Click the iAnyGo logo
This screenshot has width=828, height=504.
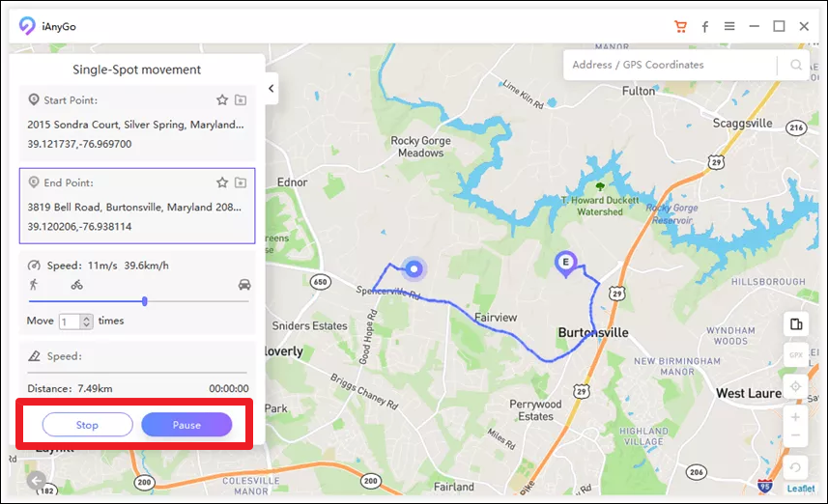(27, 26)
